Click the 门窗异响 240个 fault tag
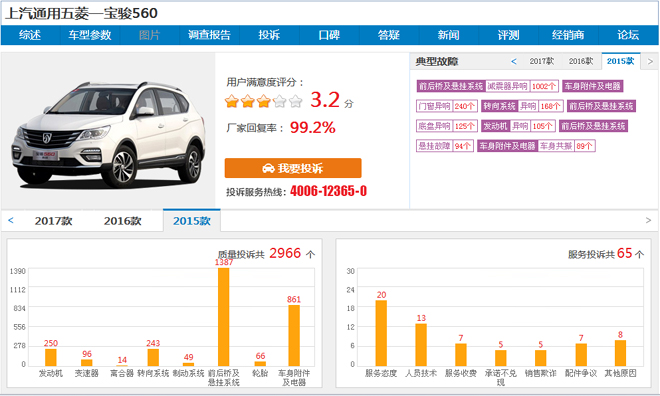Viewport: 660px width, 396px height. click(x=447, y=106)
